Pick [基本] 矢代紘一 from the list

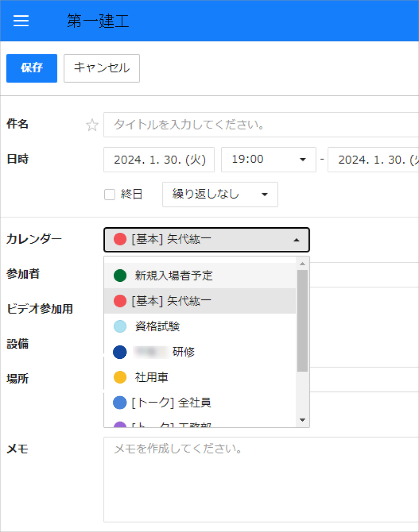tap(171, 301)
